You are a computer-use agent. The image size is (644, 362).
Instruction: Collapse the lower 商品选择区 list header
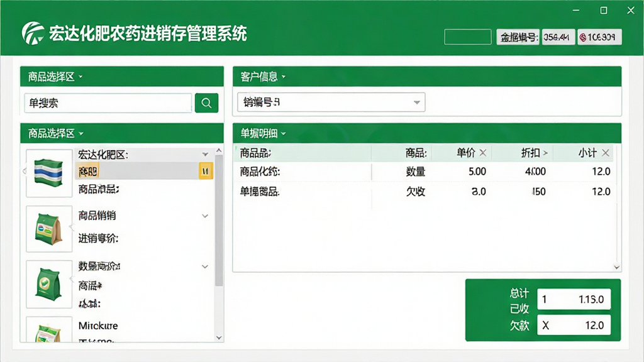coord(121,133)
